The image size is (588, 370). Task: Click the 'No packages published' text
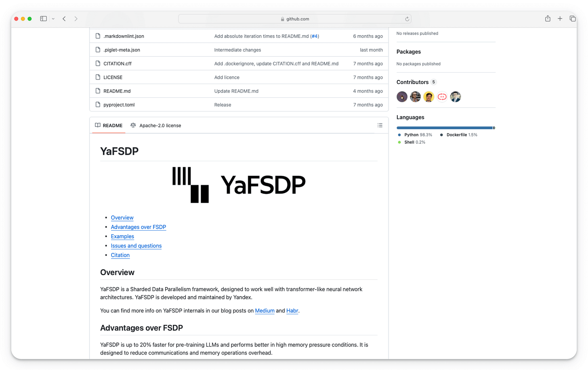click(418, 64)
